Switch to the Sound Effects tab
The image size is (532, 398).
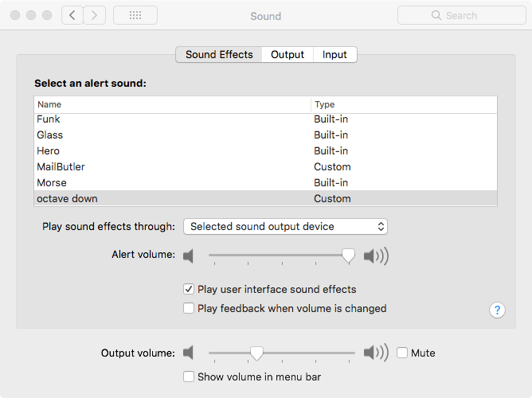219,55
